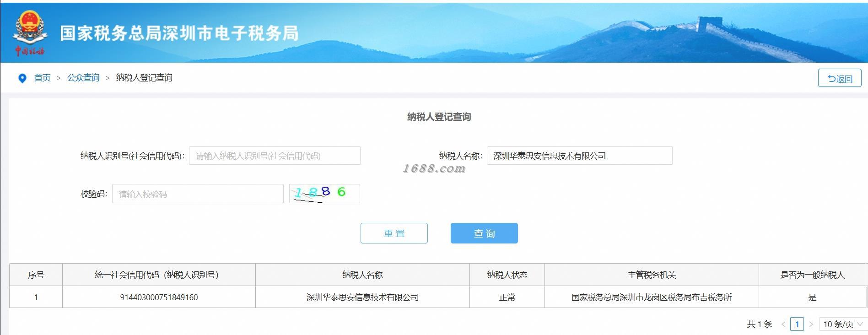Open the 10 条/页 page size dropdown
The image size is (868, 335).
[x=843, y=324]
